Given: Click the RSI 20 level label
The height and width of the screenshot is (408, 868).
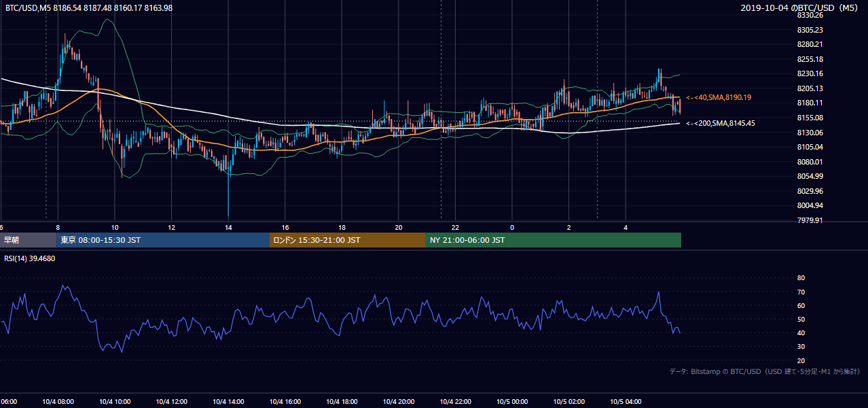Looking at the screenshot, I should point(801,360).
